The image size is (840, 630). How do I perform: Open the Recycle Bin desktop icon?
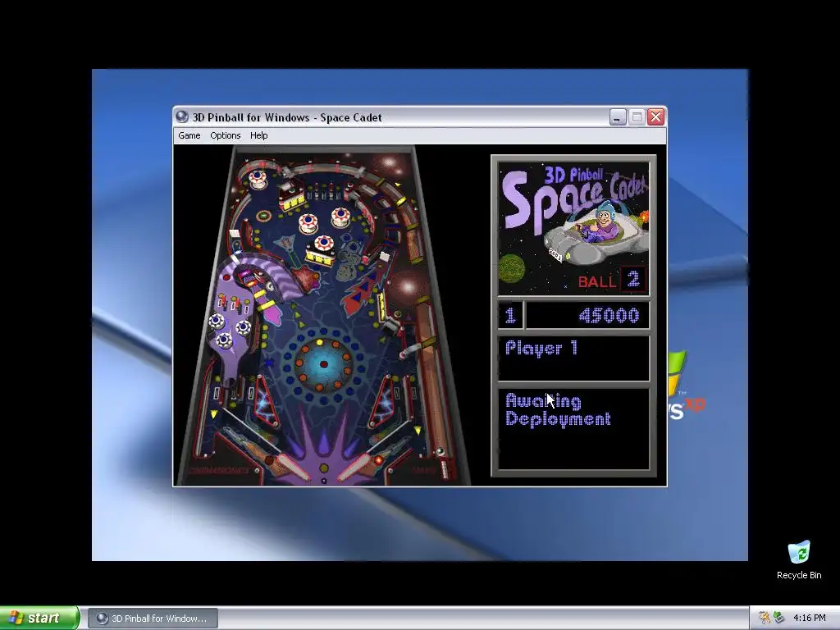click(799, 559)
